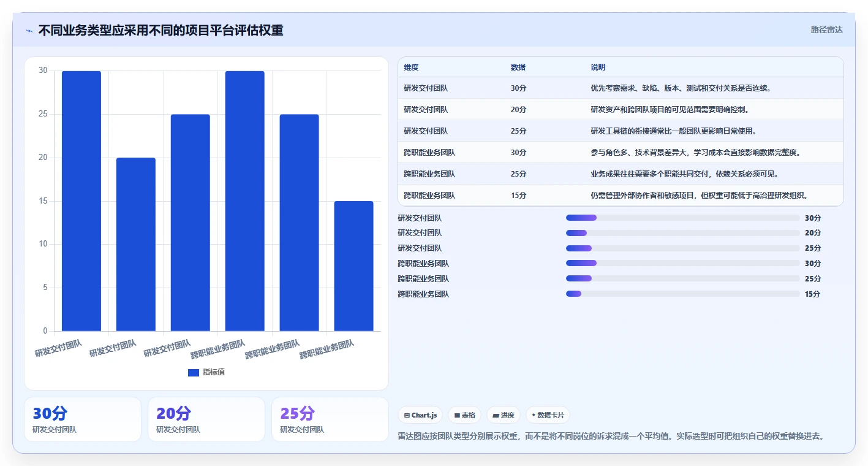
Task: Click the 20分 value beside the progress bar
Action: pyautogui.click(x=813, y=233)
